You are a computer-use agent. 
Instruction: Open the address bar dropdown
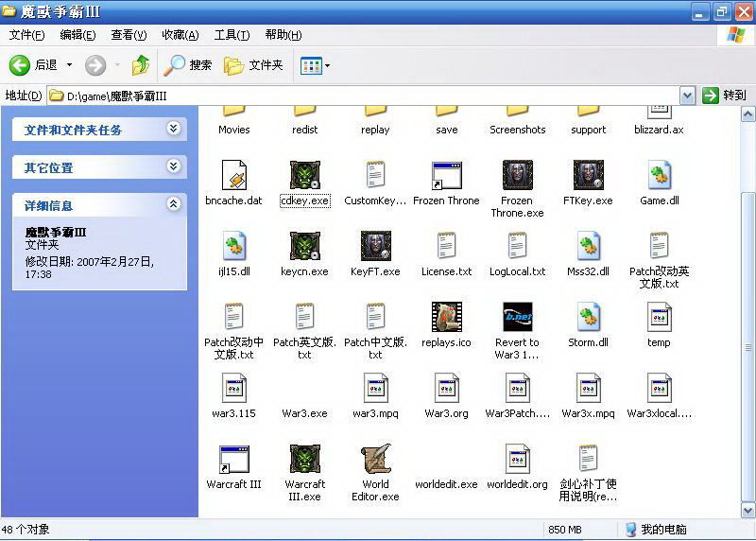[x=687, y=96]
